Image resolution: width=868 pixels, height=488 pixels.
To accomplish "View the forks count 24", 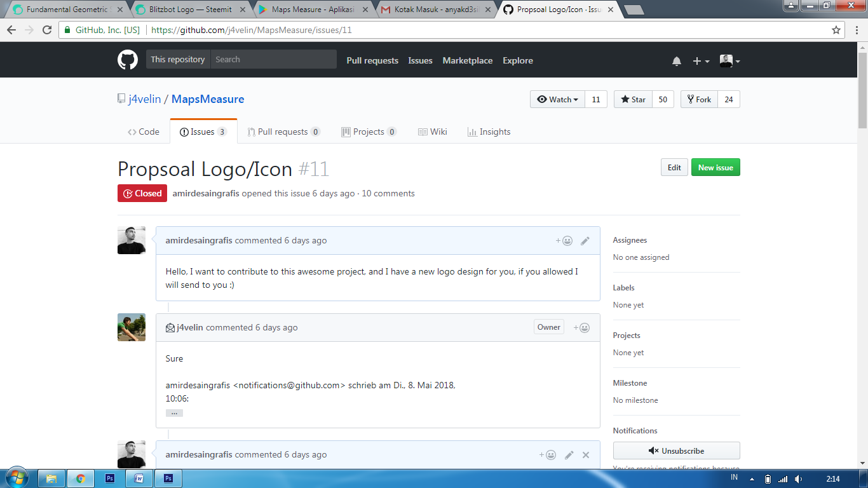I will pyautogui.click(x=729, y=99).
